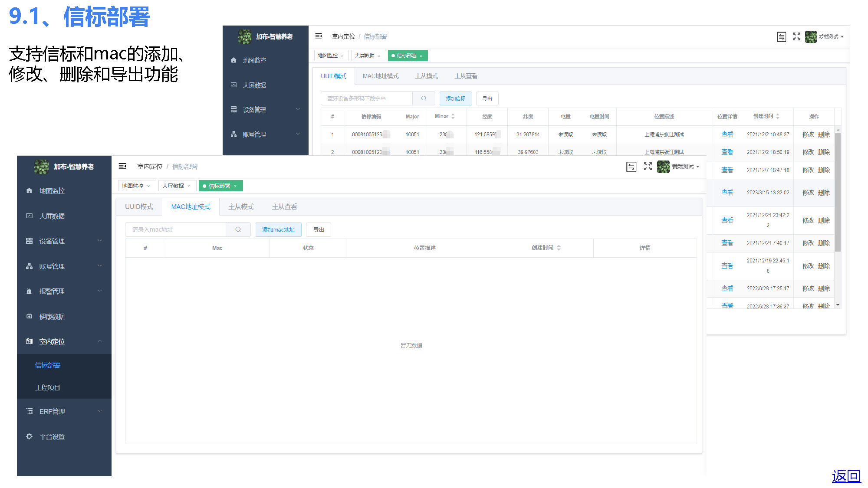Click the mac address search input field
The height and width of the screenshot is (488, 868).
(x=175, y=229)
